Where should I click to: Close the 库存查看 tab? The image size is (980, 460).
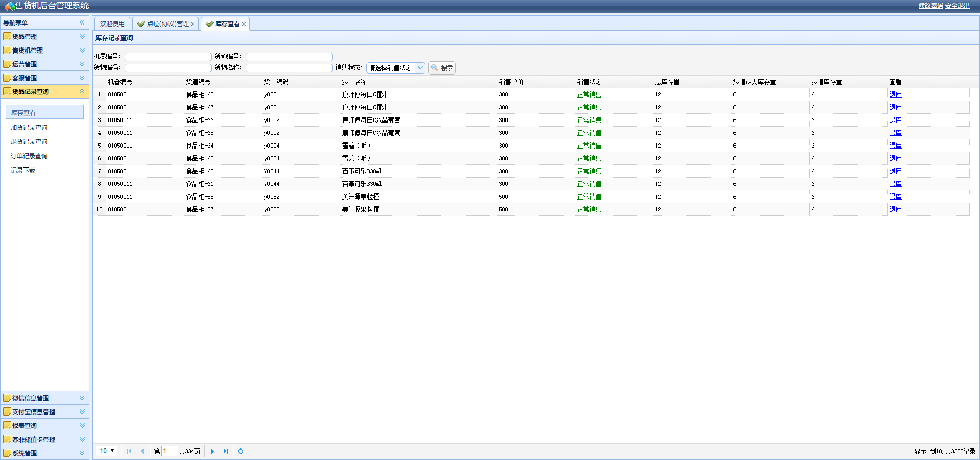pyautogui.click(x=244, y=24)
